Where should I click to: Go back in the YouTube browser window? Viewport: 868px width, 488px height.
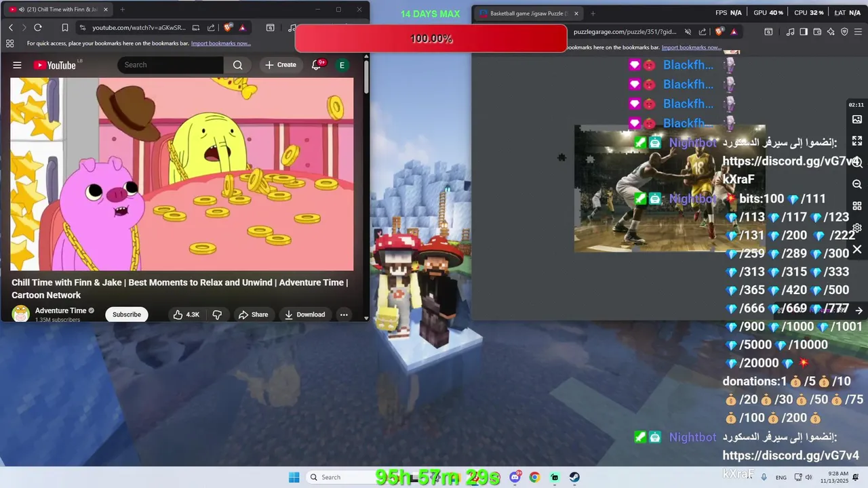point(11,28)
